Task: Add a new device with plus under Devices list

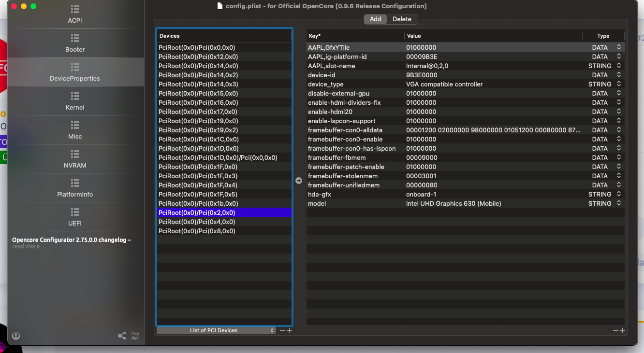Action: click(290, 331)
